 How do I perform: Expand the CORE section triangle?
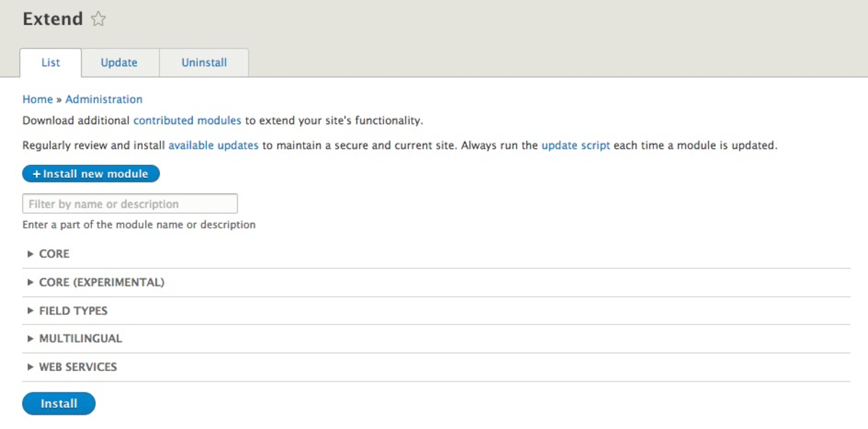pos(30,254)
